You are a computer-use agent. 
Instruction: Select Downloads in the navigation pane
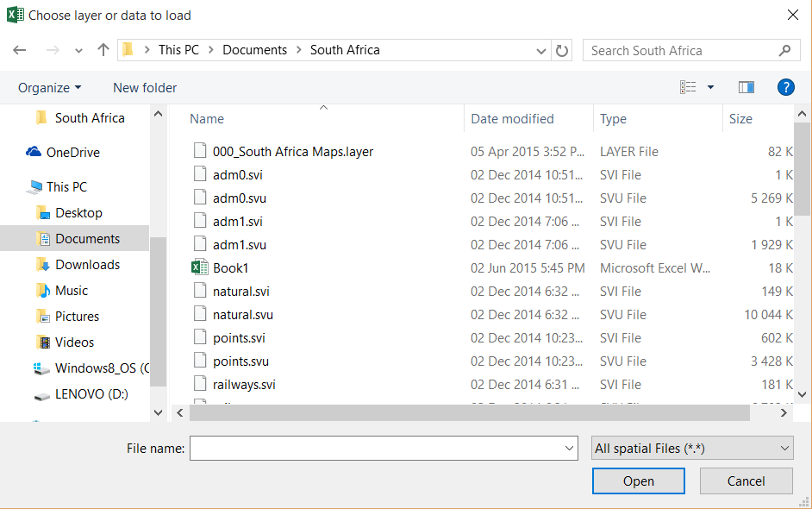87,265
